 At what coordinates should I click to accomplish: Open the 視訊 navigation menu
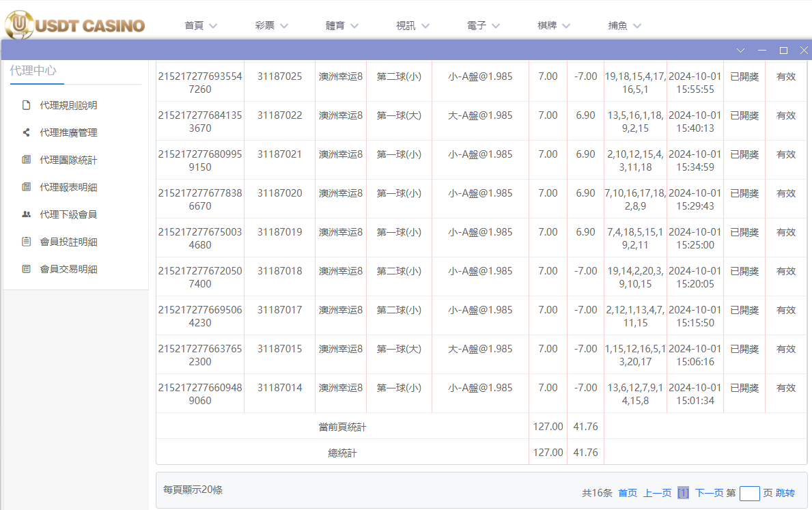coord(412,26)
